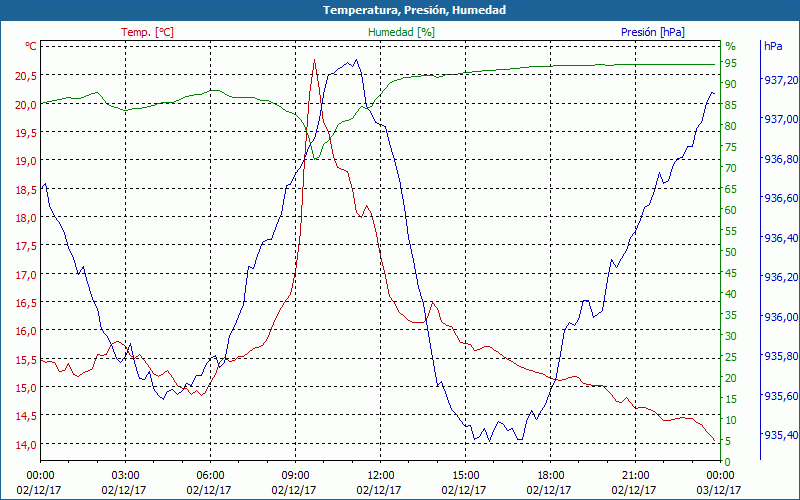
Task: Click the 03/12/17 date label
Action: click(719, 490)
